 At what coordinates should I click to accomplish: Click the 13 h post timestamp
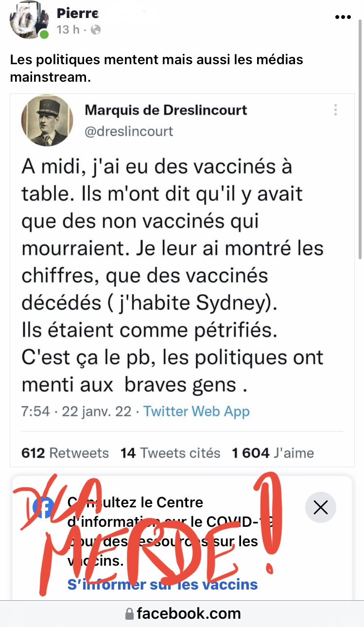click(x=68, y=30)
